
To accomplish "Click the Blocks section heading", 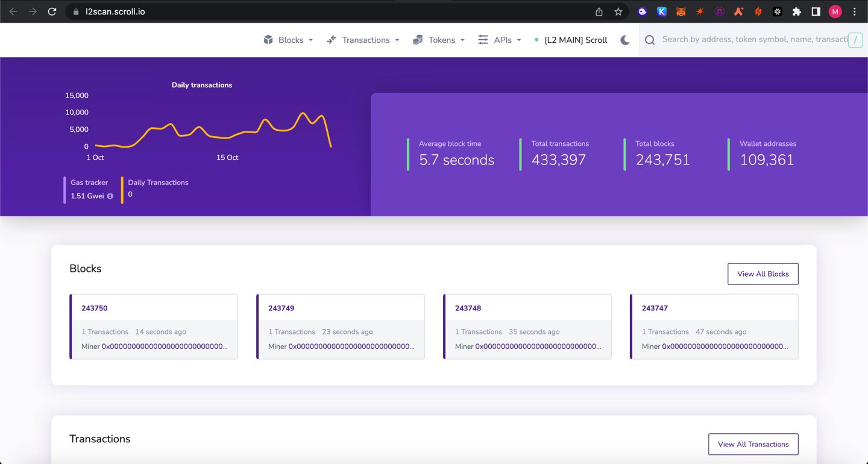I will click(x=86, y=269).
